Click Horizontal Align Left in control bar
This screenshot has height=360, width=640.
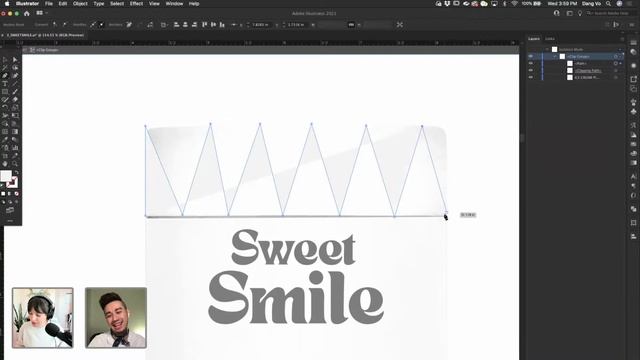coord(176,25)
